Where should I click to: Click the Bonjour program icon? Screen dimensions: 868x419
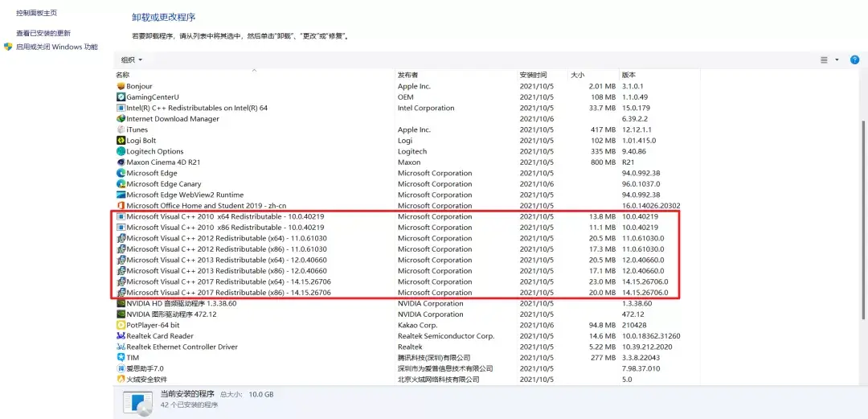tap(121, 86)
